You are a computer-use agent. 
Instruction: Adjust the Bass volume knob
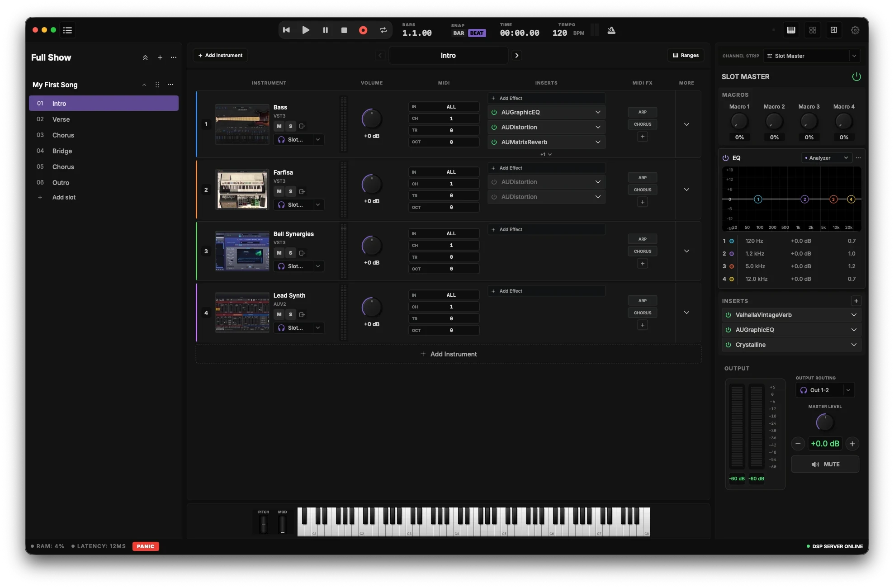coord(372,119)
